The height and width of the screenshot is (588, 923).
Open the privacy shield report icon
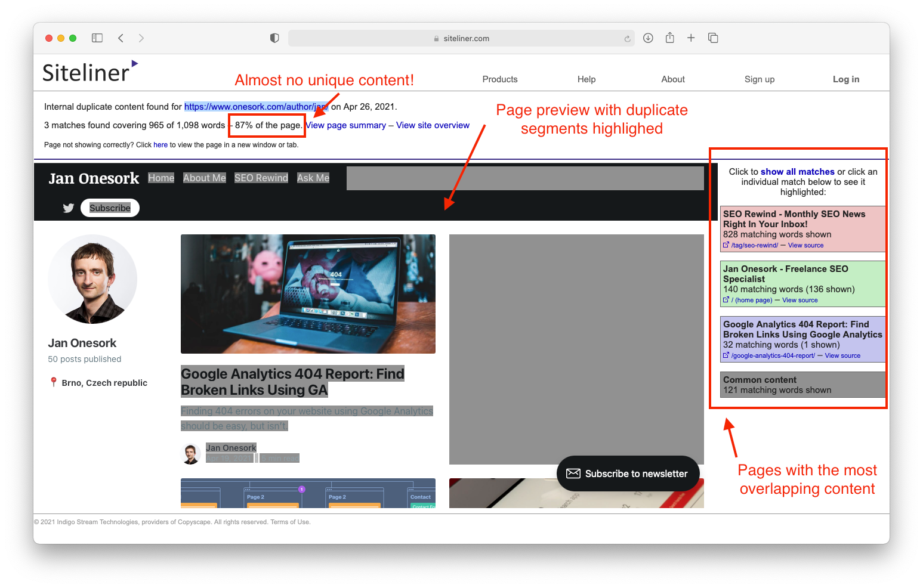point(274,38)
